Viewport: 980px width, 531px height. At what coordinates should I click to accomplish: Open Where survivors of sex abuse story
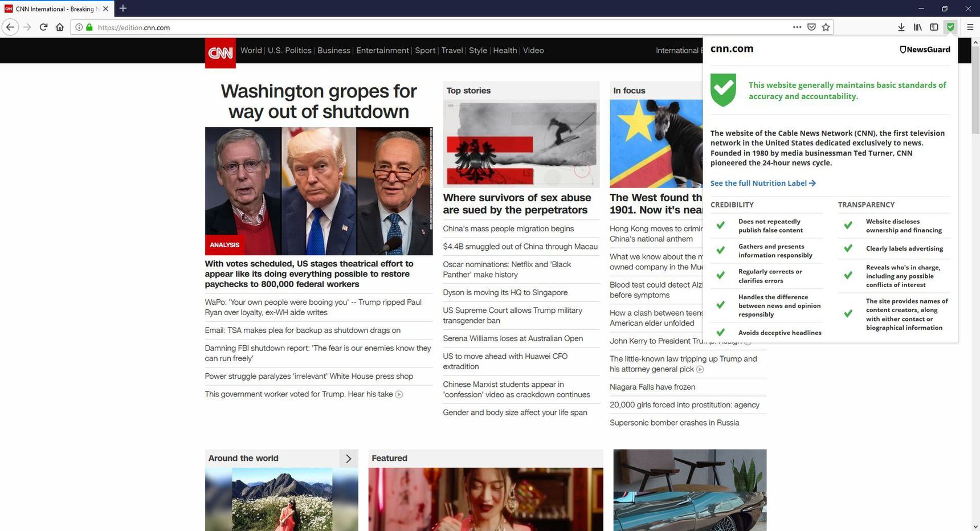tap(517, 203)
